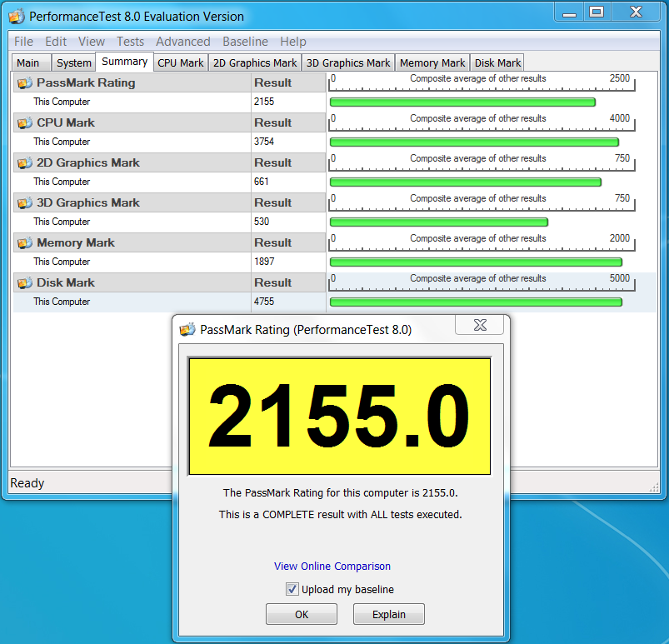Click the Memory Mark green result bar

[476, 262]
